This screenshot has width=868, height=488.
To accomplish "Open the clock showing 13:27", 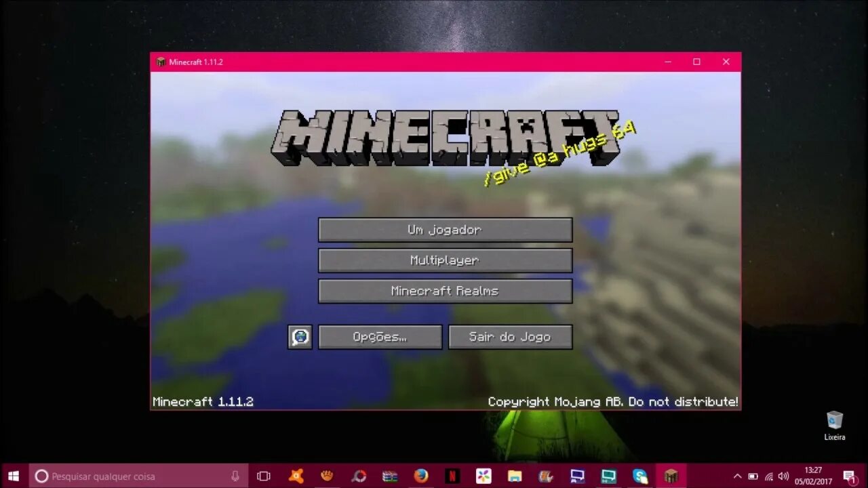I will pyautogui.click(x=813, y=476).
